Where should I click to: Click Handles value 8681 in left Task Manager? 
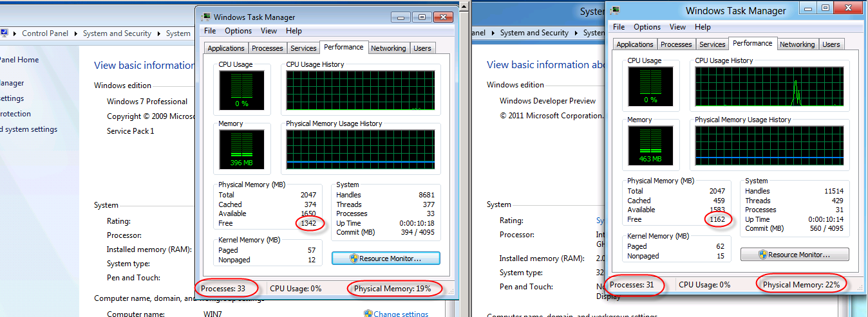click(426, 195)
